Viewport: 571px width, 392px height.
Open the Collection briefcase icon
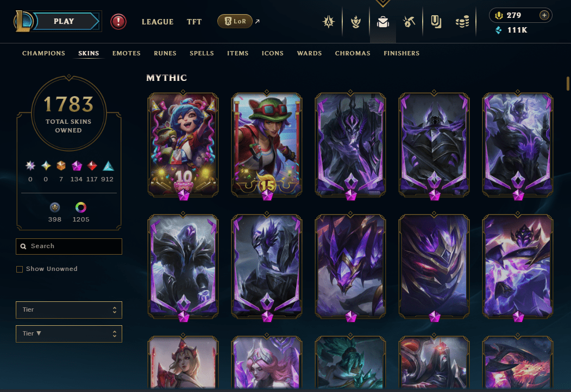pyautogui.click(x=382, y=22)
